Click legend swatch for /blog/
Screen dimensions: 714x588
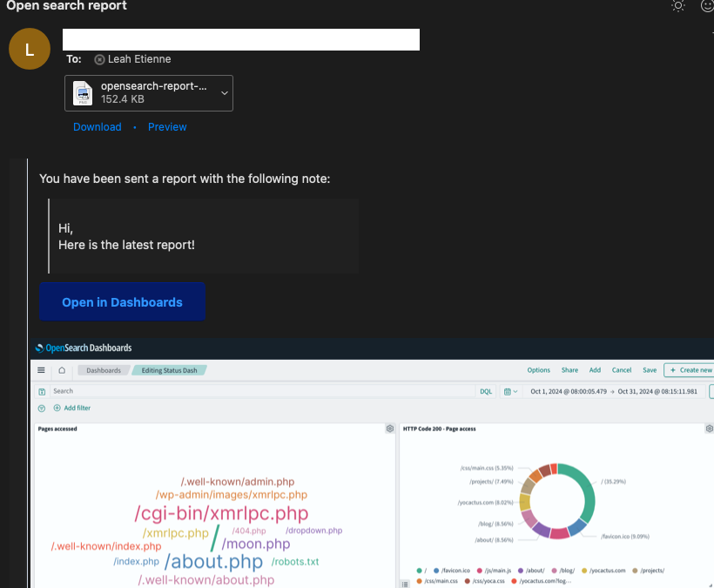554,571
